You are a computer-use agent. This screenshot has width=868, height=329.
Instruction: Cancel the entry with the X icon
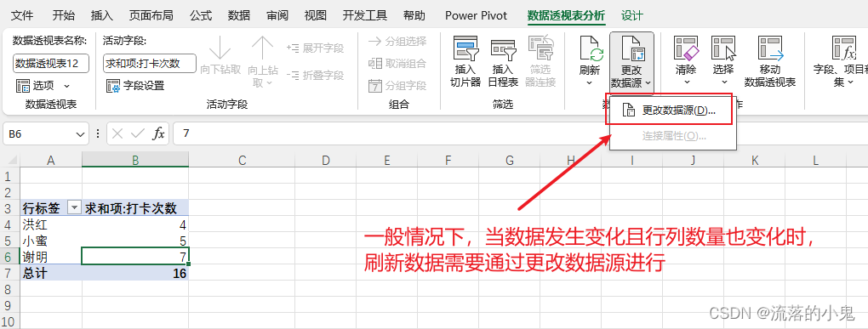[117, 133]
